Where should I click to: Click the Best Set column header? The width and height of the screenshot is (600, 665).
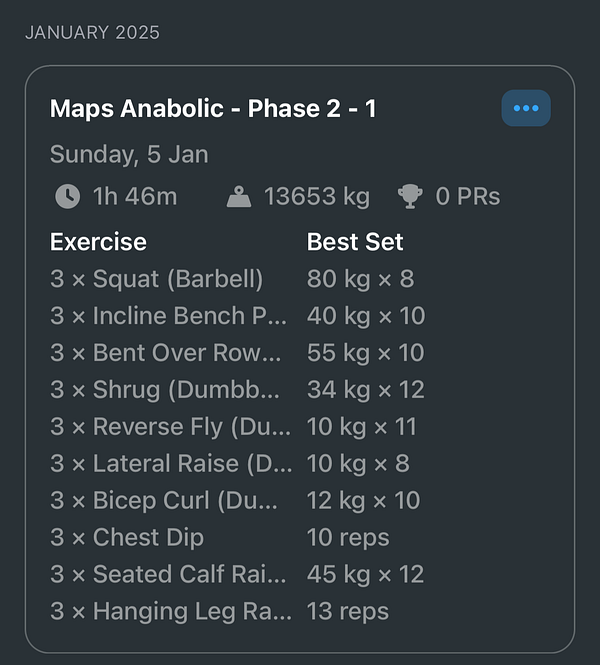click(x=355, y=242)
